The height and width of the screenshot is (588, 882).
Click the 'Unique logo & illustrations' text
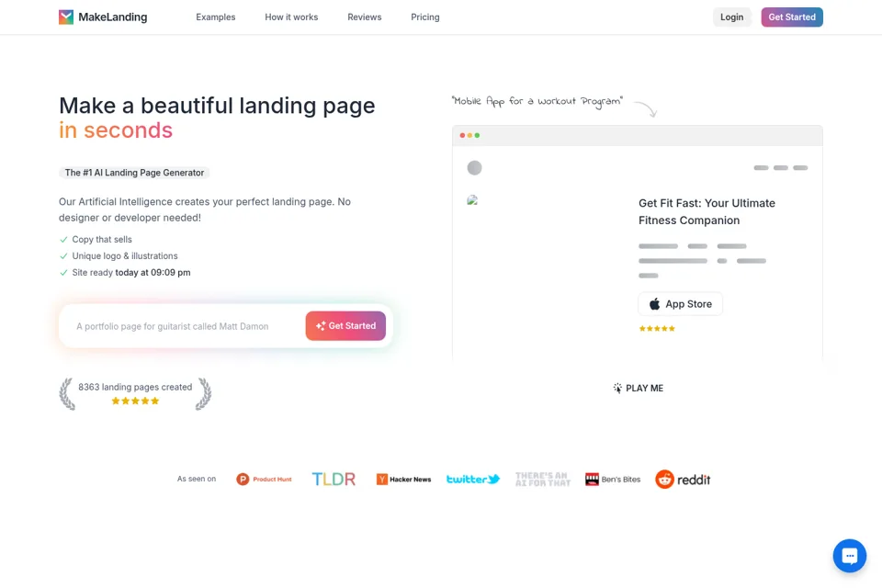point(125,255)
